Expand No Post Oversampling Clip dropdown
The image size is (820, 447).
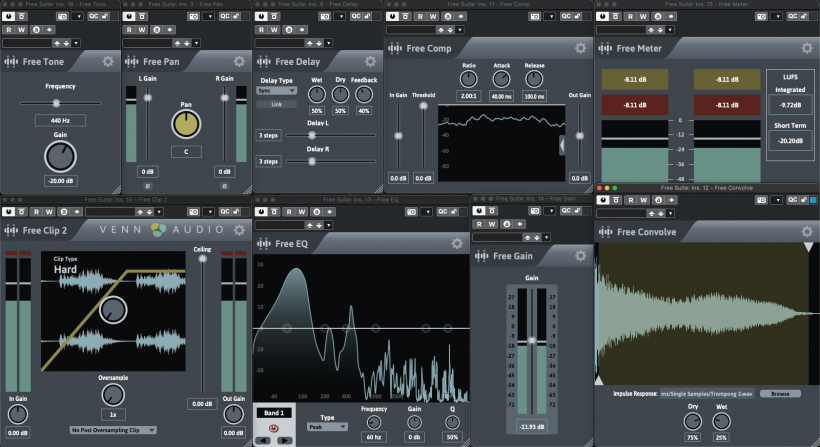click(112, 429)
